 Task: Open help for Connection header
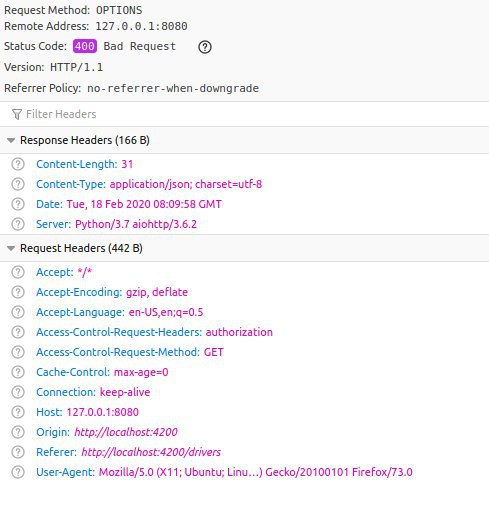(x=18, y=392)
